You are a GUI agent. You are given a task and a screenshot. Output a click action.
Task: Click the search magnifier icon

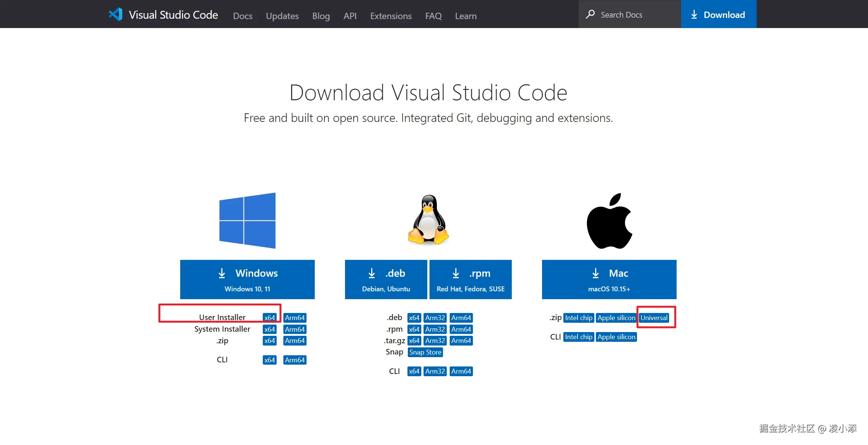[x=590, y=15]
